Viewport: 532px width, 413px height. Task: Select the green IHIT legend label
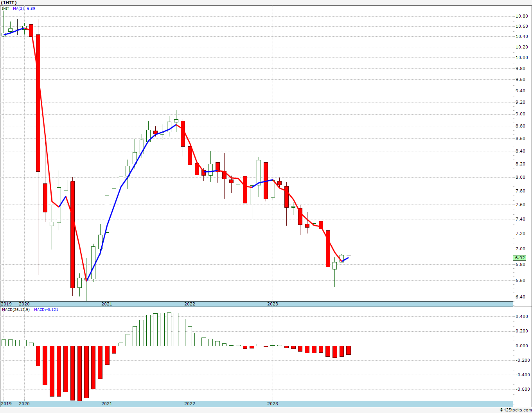pos(5,8)
